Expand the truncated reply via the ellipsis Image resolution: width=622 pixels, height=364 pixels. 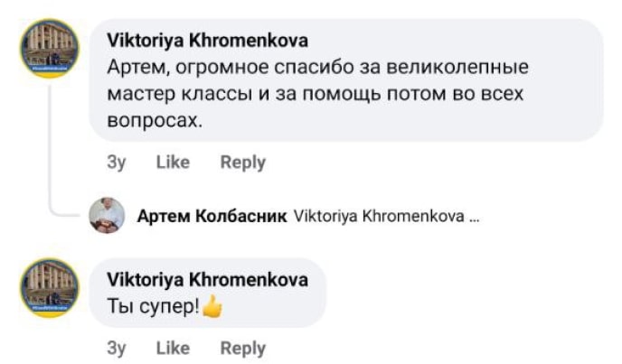[x=475, y=217]
